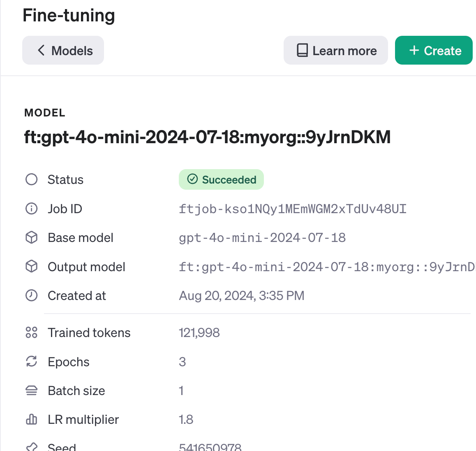Click the Fine-tuning page heading

(x=69, y=16)
